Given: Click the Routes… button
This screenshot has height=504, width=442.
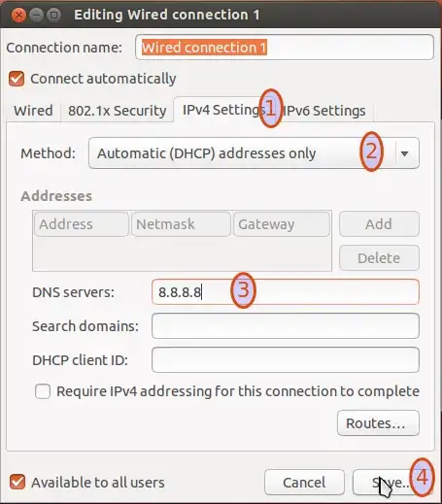Looking at the screenshot, I should pos(378,423).
